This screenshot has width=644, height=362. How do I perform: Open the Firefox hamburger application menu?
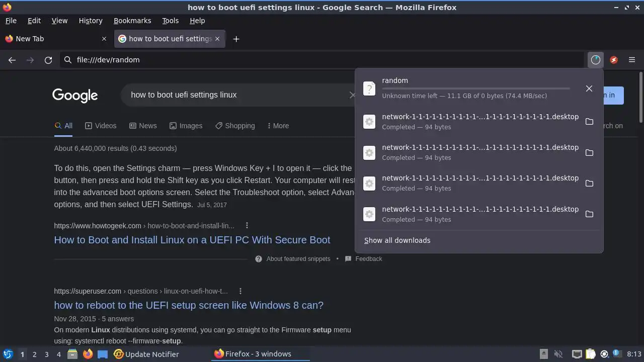click(x=632, y=60)
